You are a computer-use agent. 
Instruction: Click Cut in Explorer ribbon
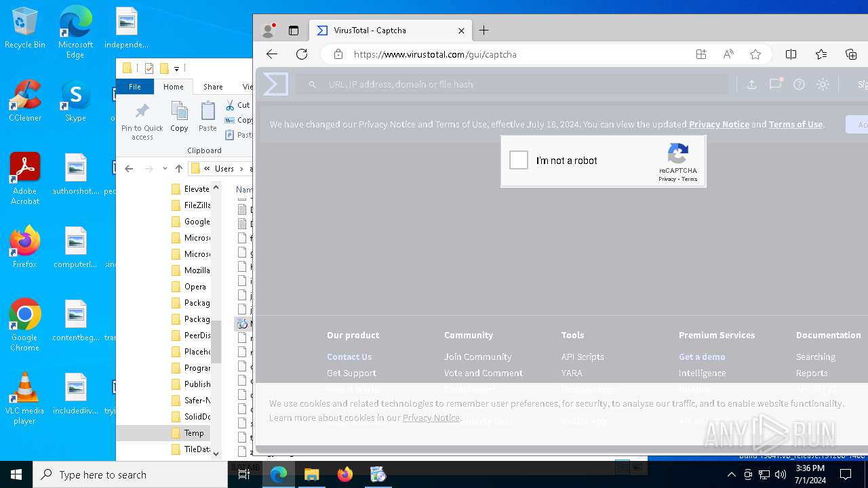click(x=237, y=105)
